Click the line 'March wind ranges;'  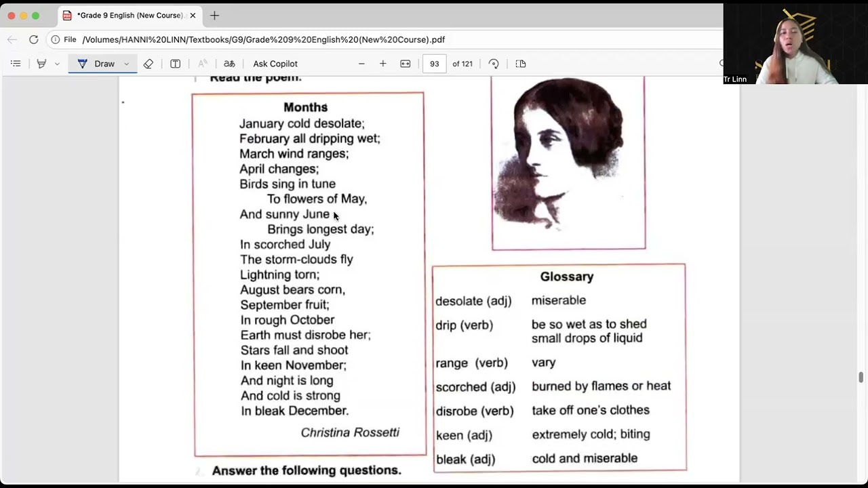coord(294,154)
